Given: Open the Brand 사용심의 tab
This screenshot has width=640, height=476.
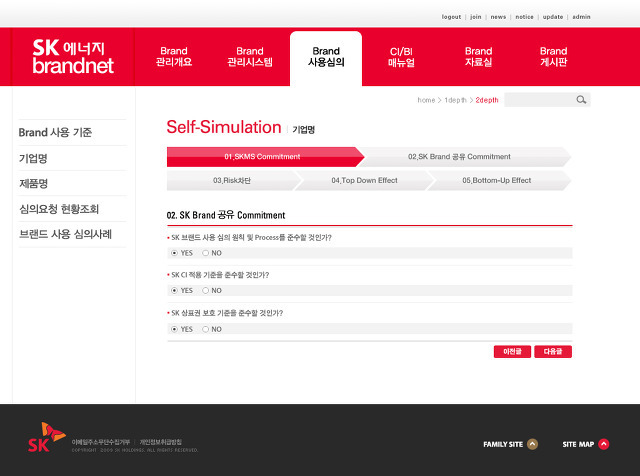Looking at the screenshot, I should [326, 57].
